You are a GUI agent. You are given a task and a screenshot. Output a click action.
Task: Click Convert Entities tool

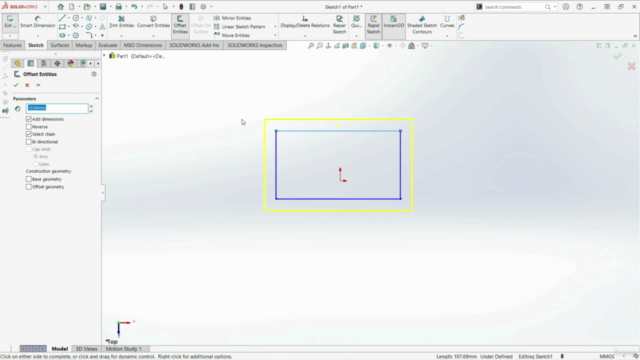pyautogui.click(x=153, y=22)
